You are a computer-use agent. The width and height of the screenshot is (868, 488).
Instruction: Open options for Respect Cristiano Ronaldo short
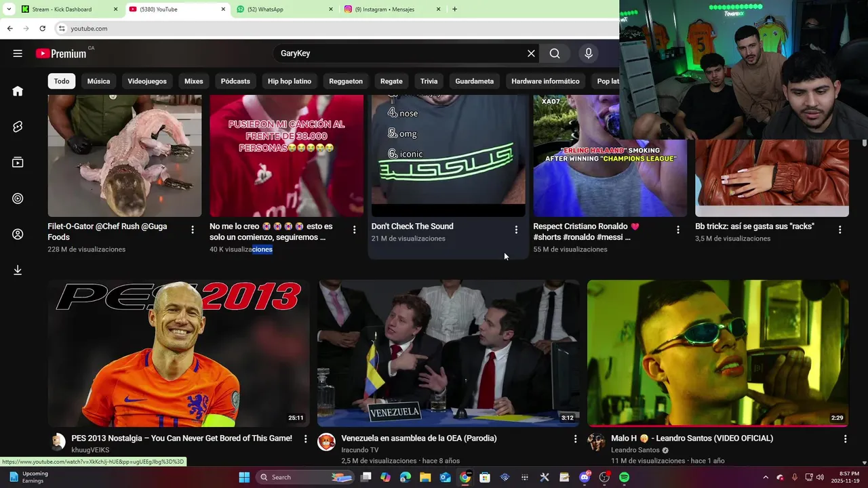678,230
